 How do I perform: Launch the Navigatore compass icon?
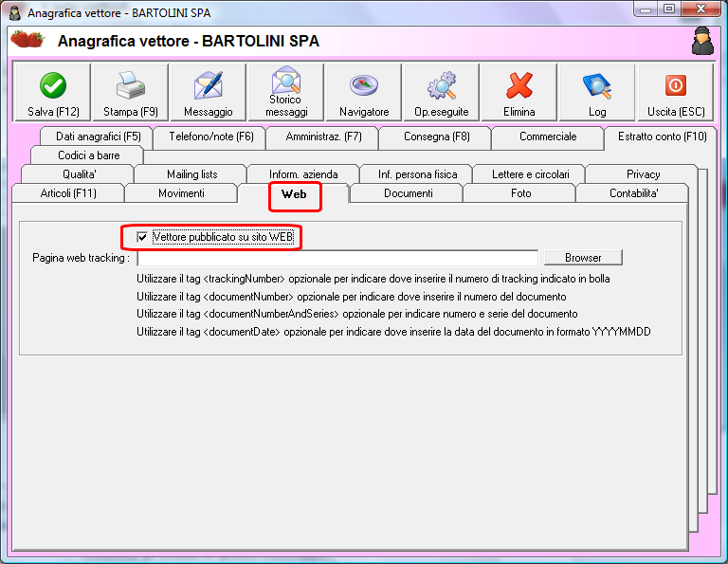tap(364, 92)
